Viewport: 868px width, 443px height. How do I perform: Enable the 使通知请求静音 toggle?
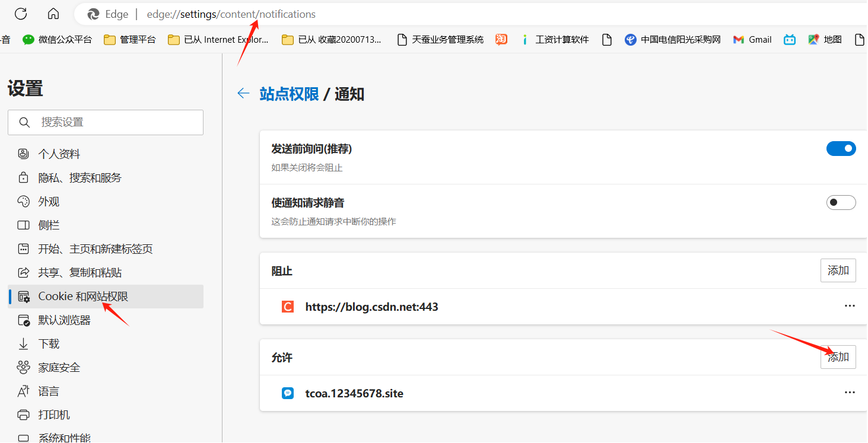[x=841, y=203]
